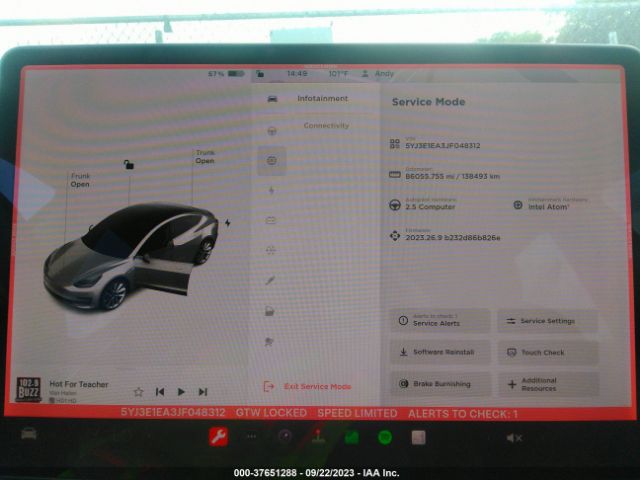Tap the Infotainment Hardware icon
This screenshot has height=480, width=640.
tap(518, 205)
